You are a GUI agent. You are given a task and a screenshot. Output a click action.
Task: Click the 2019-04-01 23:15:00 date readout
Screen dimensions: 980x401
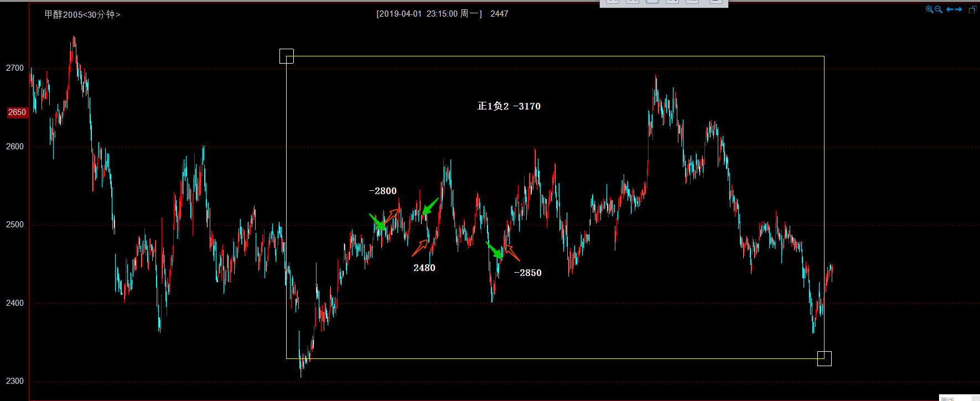pyautogui.click(x=429, y=14)
